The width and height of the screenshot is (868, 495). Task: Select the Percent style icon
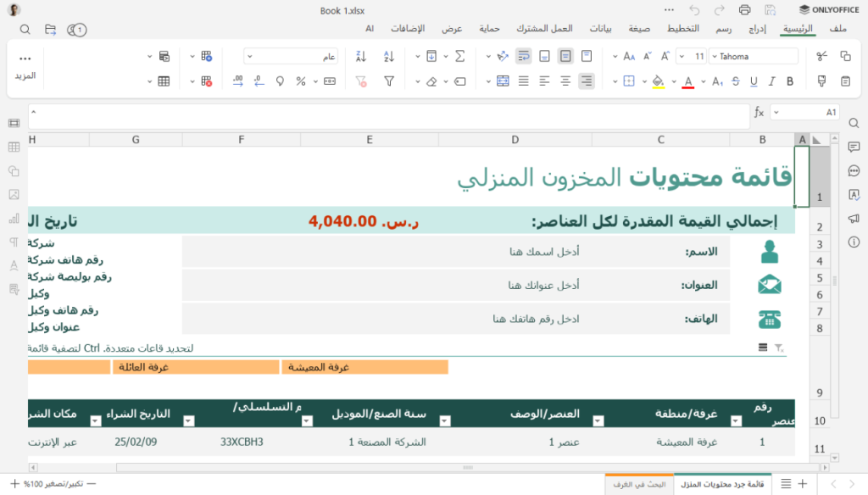tap(300, 81)
